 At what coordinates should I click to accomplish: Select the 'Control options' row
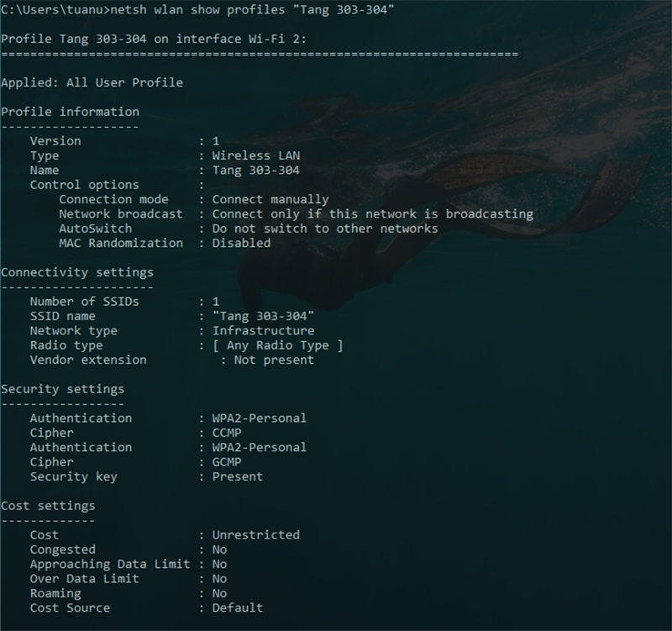(117, 185)
